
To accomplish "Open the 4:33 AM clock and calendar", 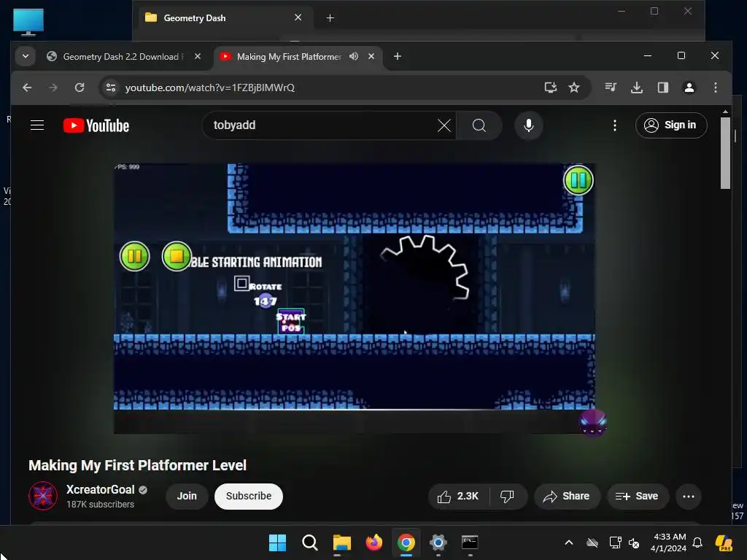I will (669, 542).
